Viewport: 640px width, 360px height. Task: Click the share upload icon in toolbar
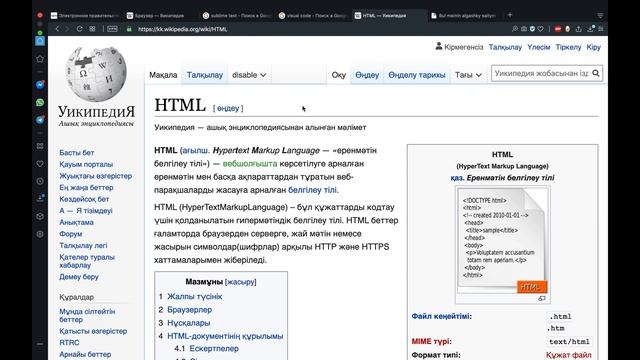[578, 29]
